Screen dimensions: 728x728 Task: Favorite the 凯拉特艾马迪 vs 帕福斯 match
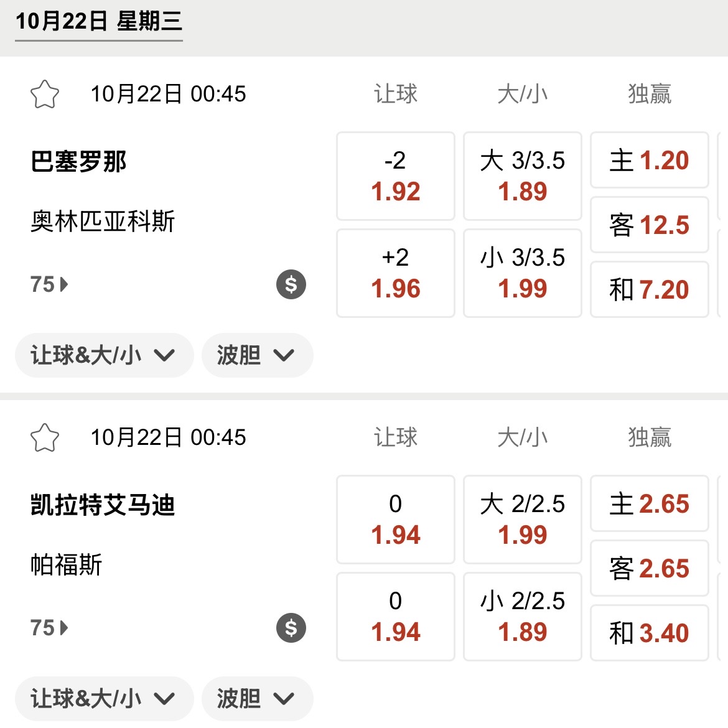(x=44, y=437)
